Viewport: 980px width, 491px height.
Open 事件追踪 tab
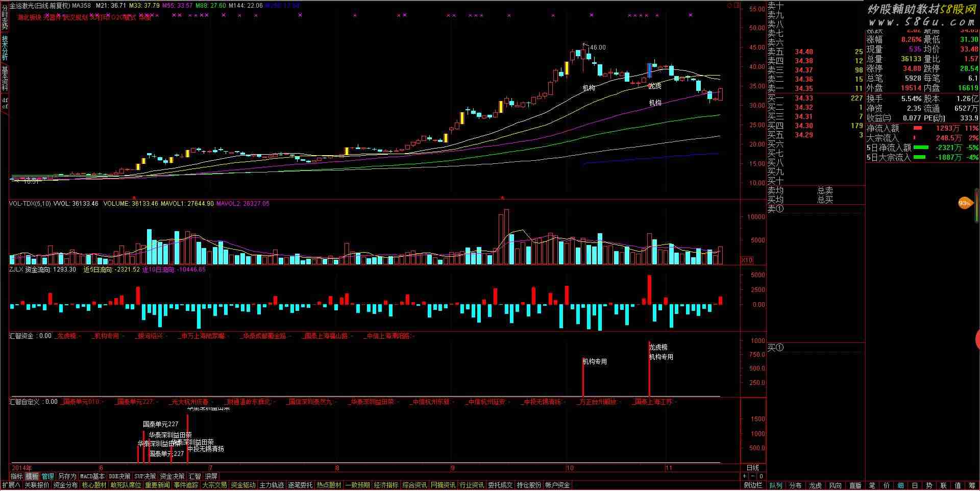[186, 485]
